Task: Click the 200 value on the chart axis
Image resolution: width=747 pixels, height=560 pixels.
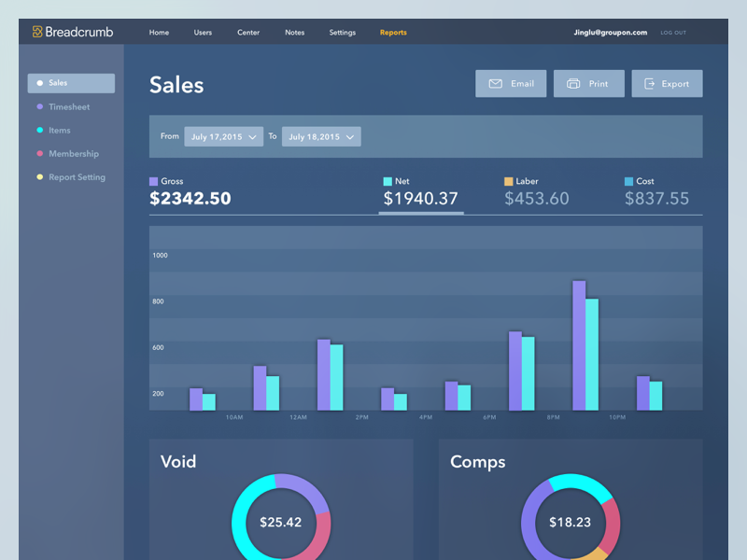Action: 158,393
